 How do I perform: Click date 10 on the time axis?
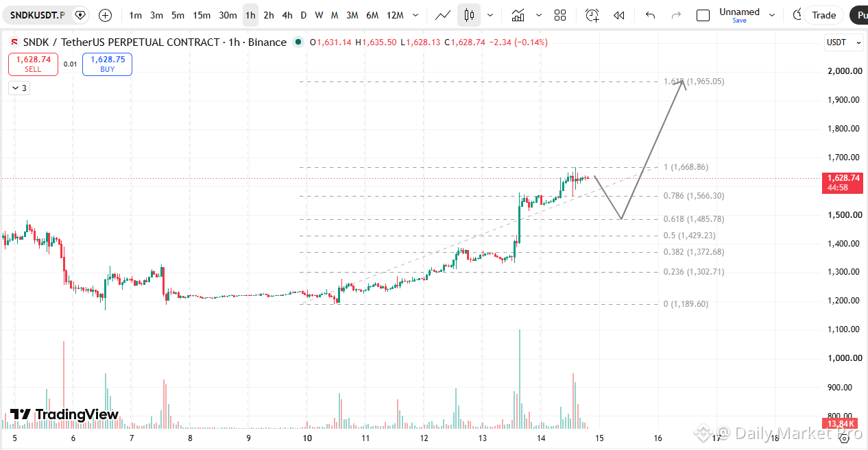[x=307, y=438]
